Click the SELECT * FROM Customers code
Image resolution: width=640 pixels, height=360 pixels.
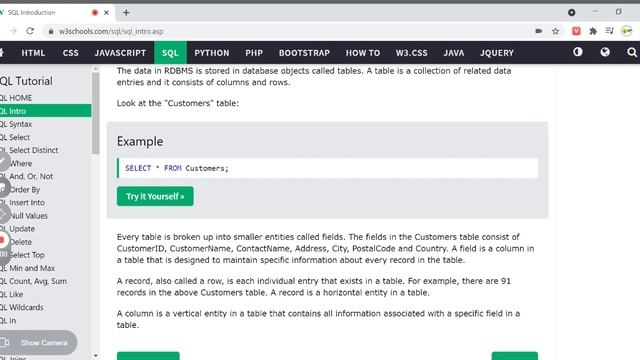coord(177,168)
